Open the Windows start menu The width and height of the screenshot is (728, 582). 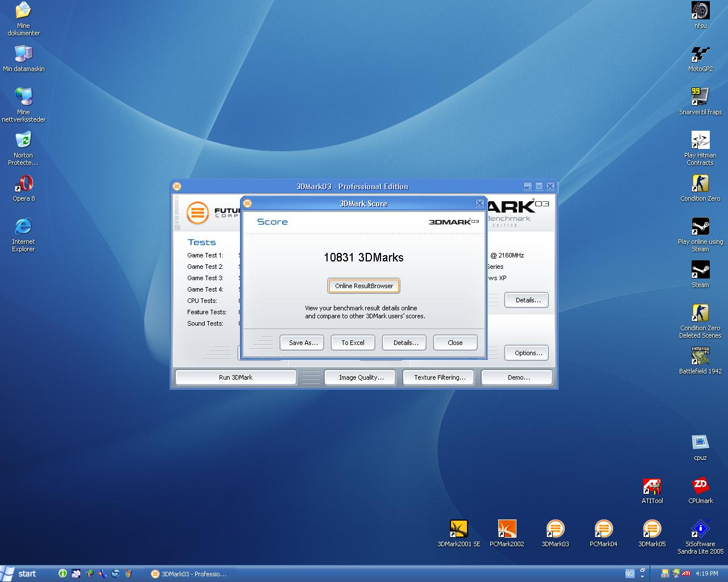[20, 573]
